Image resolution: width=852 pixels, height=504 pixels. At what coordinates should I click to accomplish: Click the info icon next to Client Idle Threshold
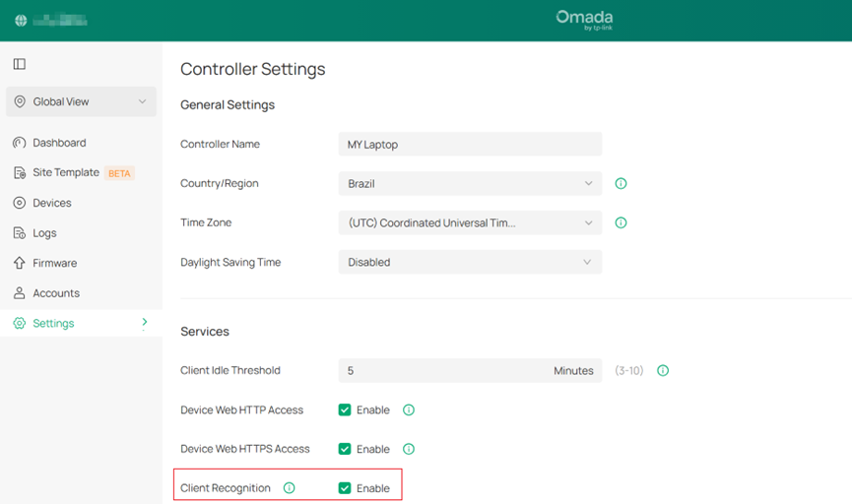663,371
